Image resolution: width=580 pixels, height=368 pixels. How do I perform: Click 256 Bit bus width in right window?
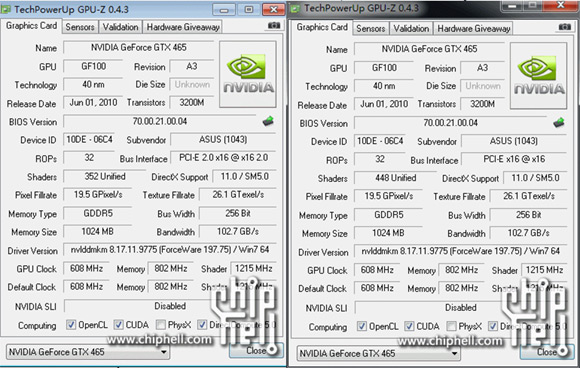pyautogui.click(x=529, y=215)
